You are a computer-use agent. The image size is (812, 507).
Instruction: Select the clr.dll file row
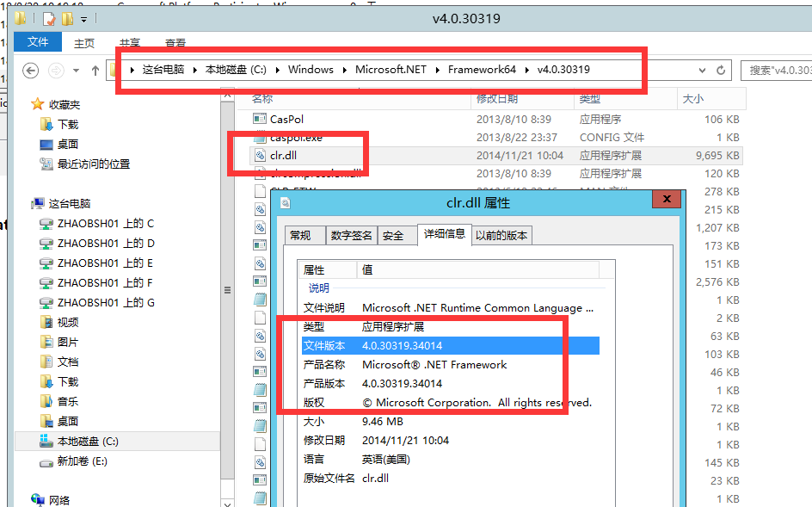pyautogui.click(x=495, y=156)
